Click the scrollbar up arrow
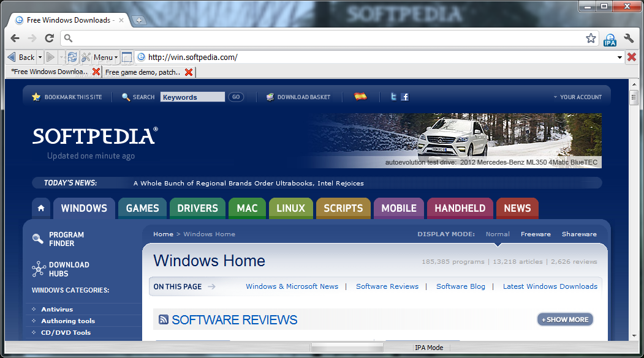Viewport: 644px width, 358px height. 634,84
